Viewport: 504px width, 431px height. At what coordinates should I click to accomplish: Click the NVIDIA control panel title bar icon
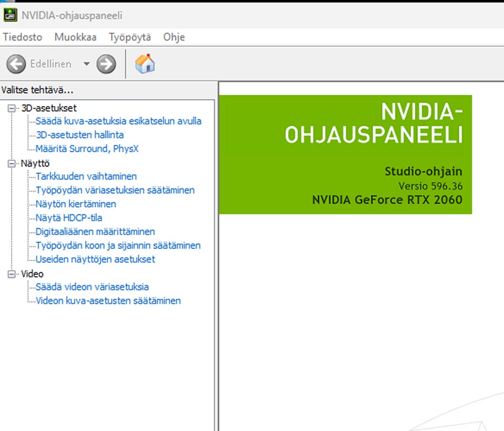pyautogui.click(x=10, y=15)
